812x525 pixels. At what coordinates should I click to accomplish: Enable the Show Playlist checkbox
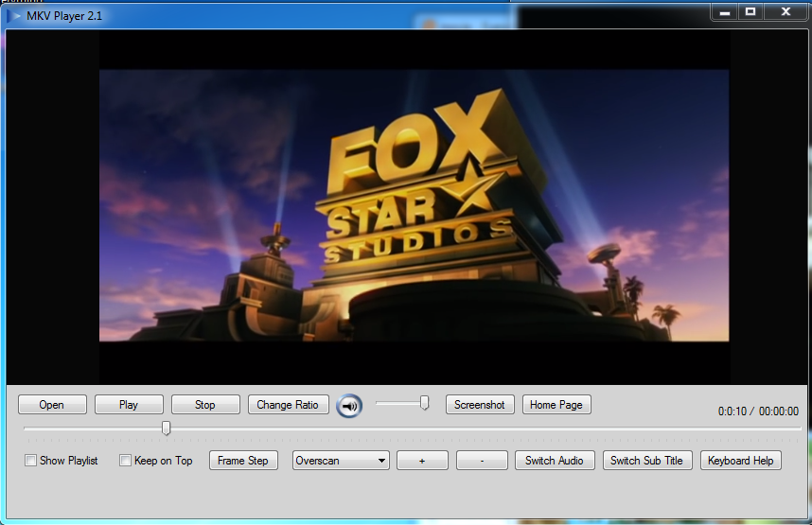(31, 461)
